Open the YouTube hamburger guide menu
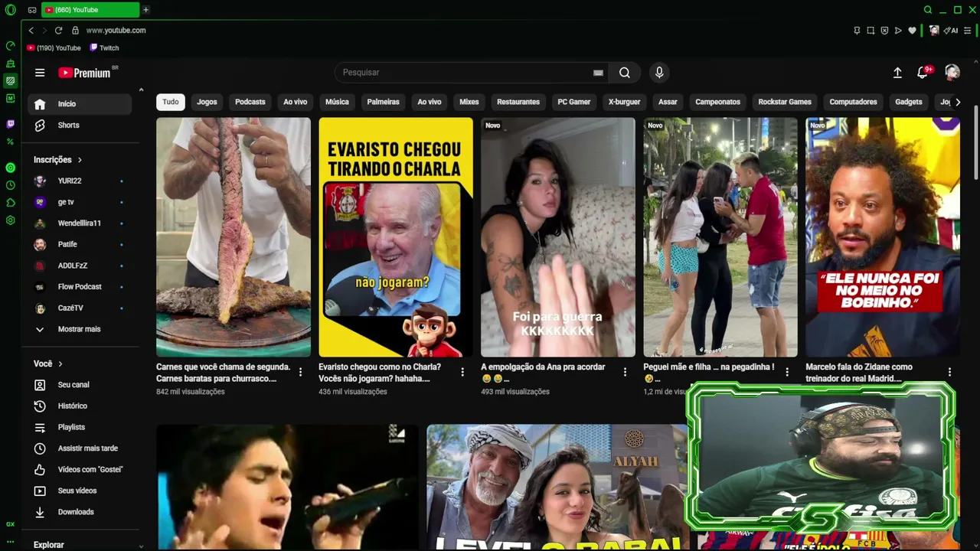The height and width of the screenshot is (551, 980). 40,73
